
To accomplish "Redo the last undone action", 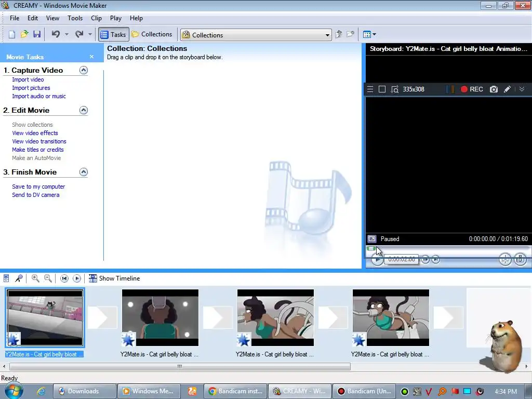I will click(79, 34).
